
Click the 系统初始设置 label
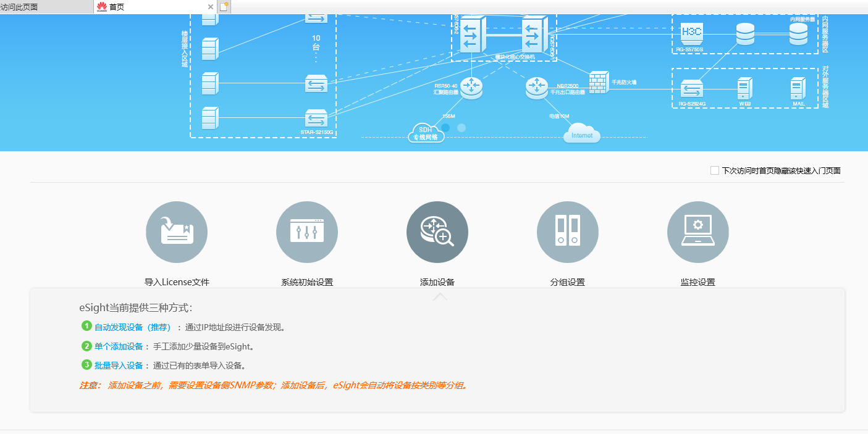coord(307,282)
